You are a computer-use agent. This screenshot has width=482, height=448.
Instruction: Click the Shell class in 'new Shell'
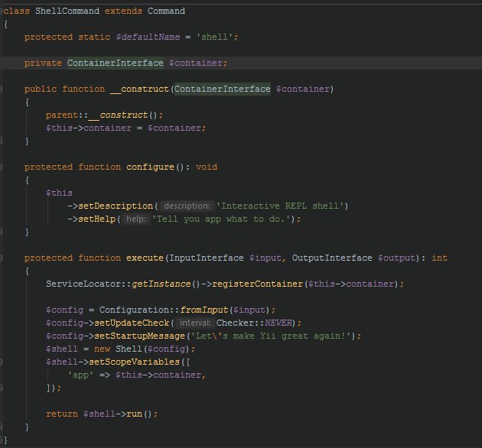coord(129,349)
